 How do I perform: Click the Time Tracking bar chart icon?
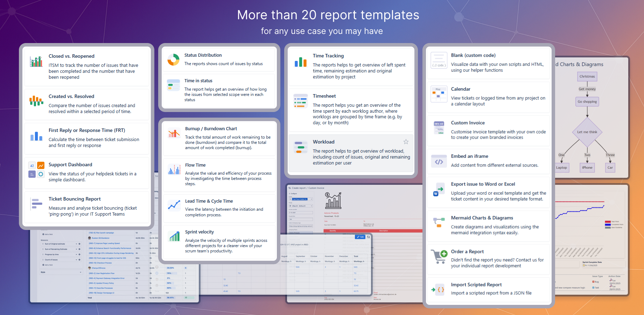click(x=300, y=62)
